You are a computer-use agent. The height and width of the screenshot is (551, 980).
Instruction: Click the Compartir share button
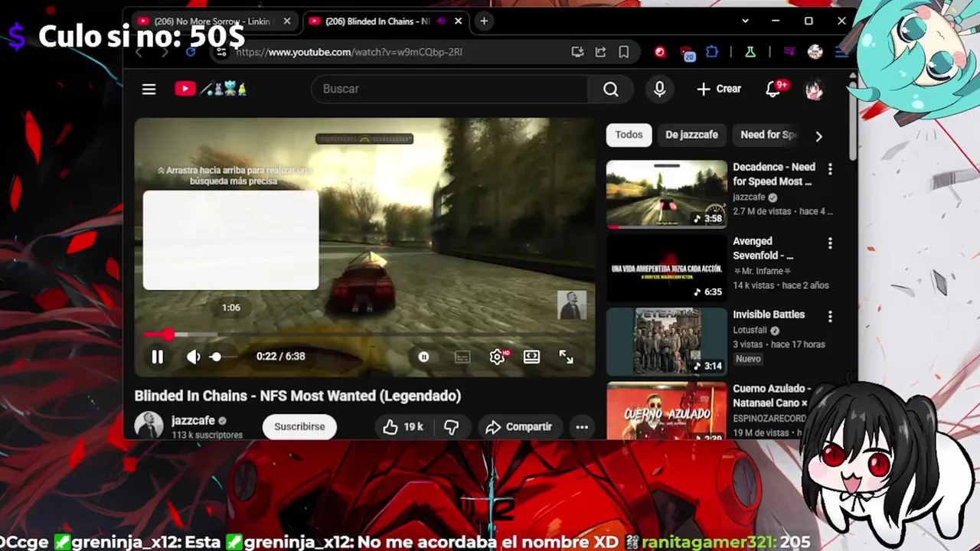click(518, 426)
